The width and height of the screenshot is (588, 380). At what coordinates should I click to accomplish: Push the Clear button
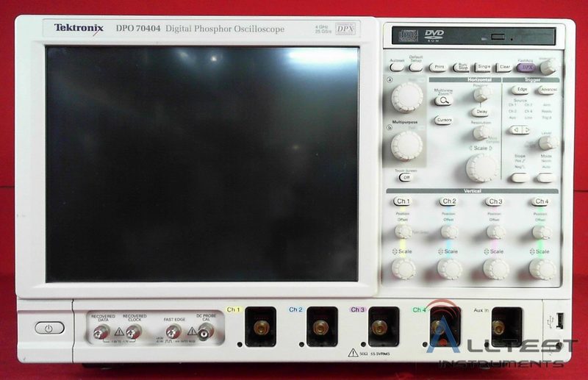(x=504, y=67)
